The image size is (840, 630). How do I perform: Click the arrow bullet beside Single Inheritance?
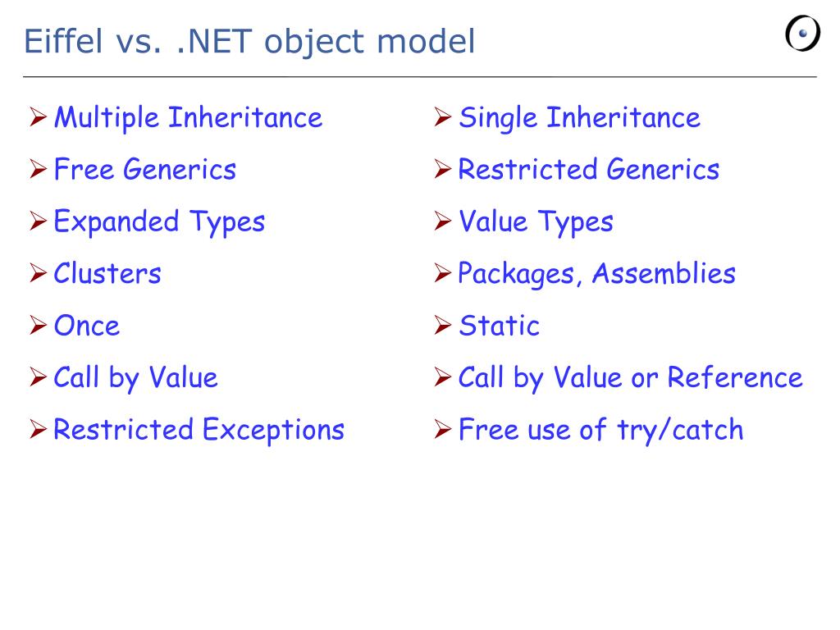[x=442, y=116]
